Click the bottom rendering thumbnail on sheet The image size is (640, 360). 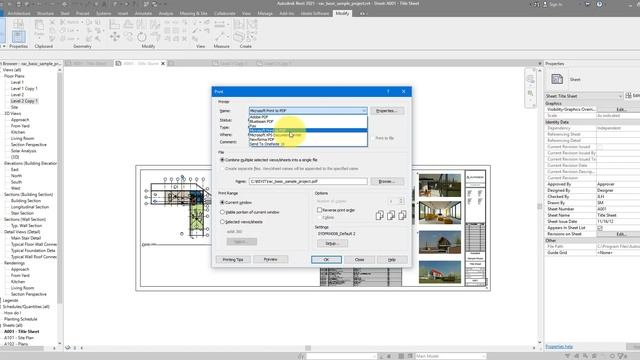(x=440, y=272)
